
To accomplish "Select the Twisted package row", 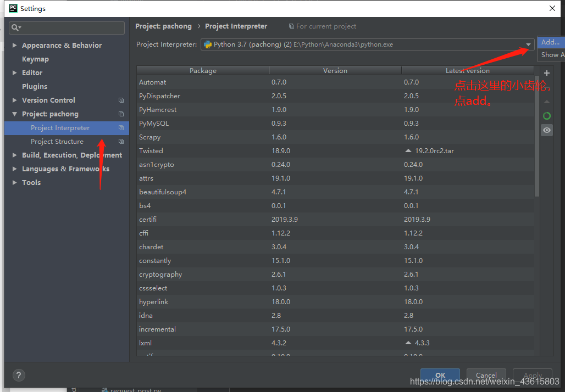I will [x=335, y=150].
